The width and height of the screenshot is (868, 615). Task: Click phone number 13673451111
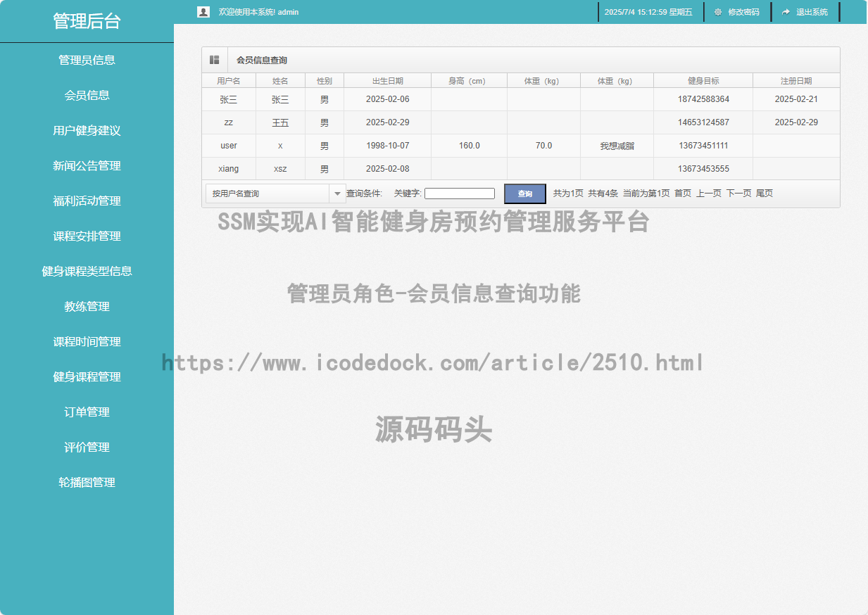703,146
